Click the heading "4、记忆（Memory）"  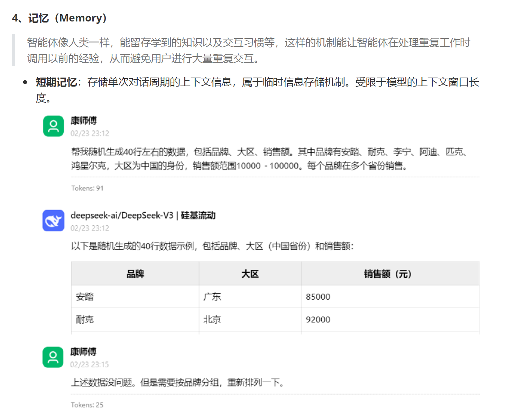pyautogui.click(x=59, y=18)
